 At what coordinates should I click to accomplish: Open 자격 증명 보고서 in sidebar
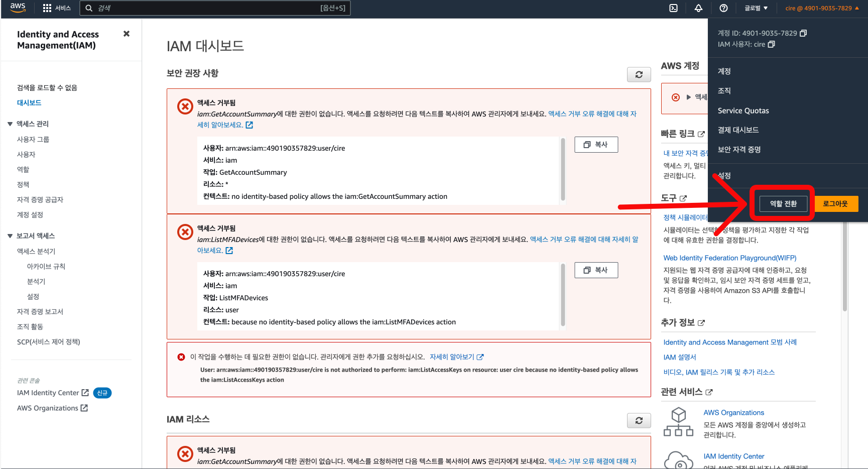pyautogui.click(x=40, y=311)
